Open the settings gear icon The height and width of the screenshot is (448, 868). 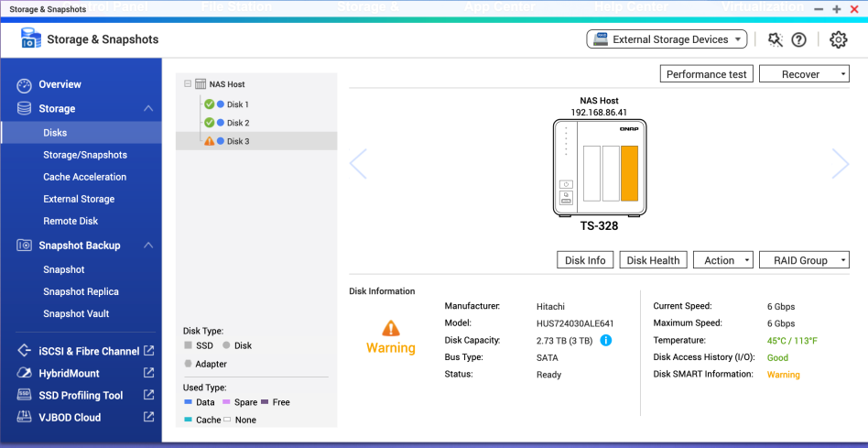coord(839,39)
